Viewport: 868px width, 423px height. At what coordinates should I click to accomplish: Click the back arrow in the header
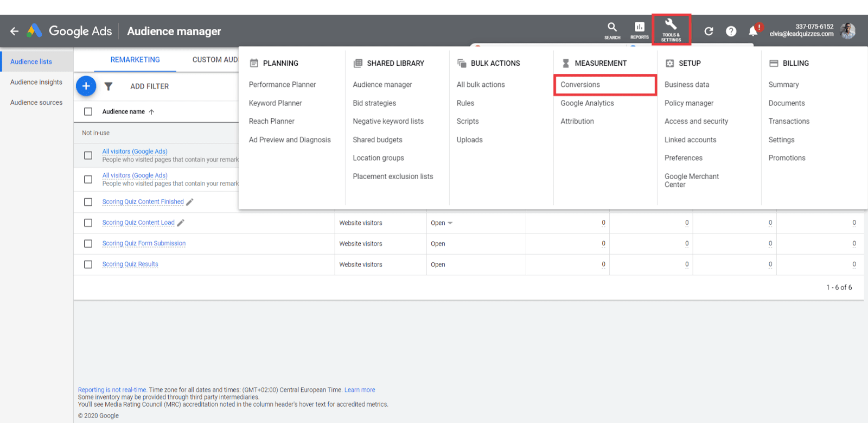tap(15, 31)
